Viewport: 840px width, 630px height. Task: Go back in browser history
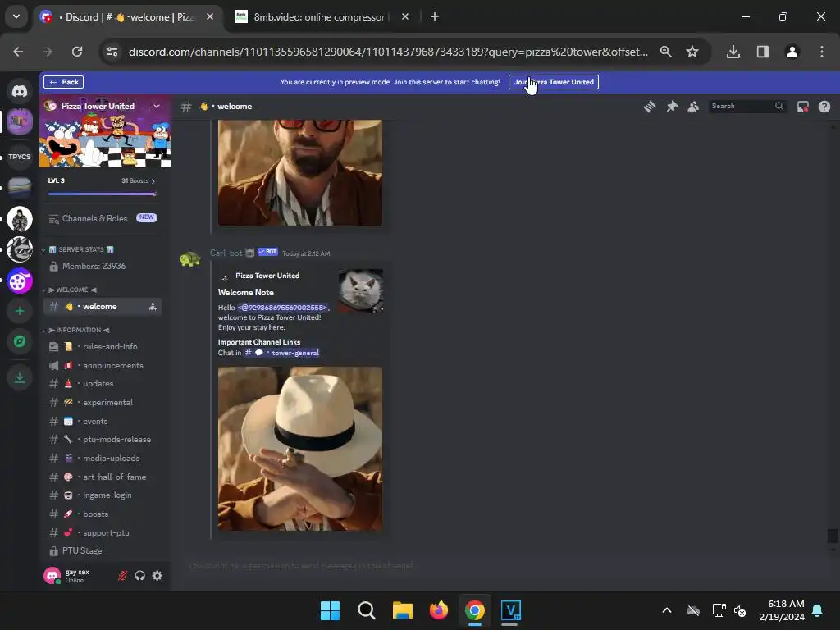point(18,52)
